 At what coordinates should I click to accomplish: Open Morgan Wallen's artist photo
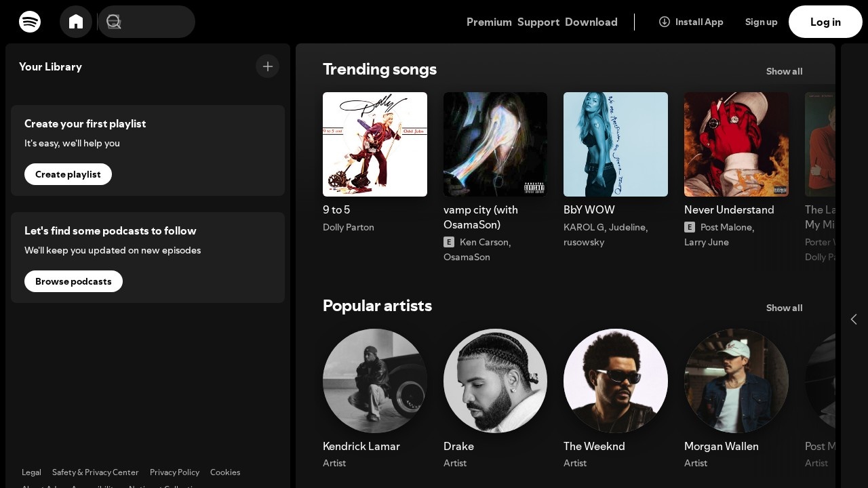736,381
